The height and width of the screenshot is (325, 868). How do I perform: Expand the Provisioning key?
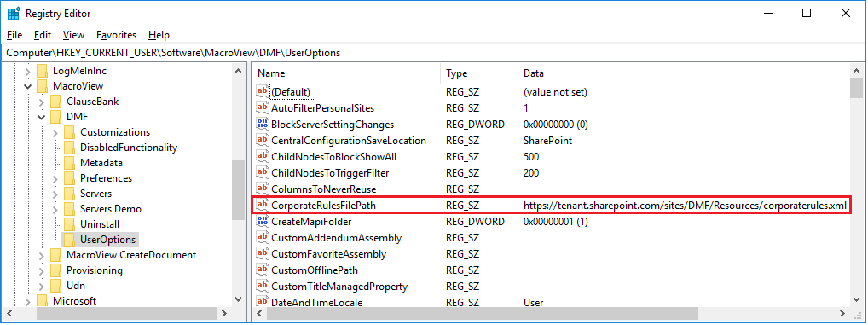pyautogui.click(x=41, y=270)
